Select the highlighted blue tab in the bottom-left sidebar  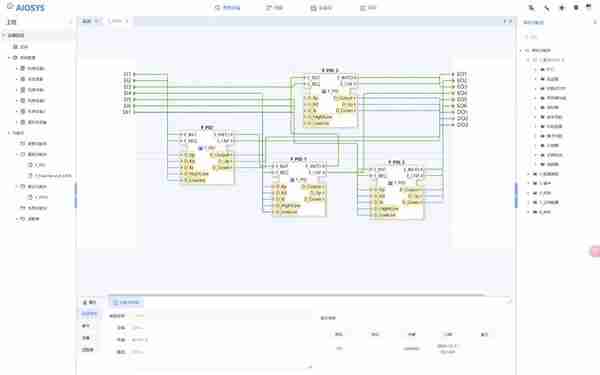[x=89, y=313]
